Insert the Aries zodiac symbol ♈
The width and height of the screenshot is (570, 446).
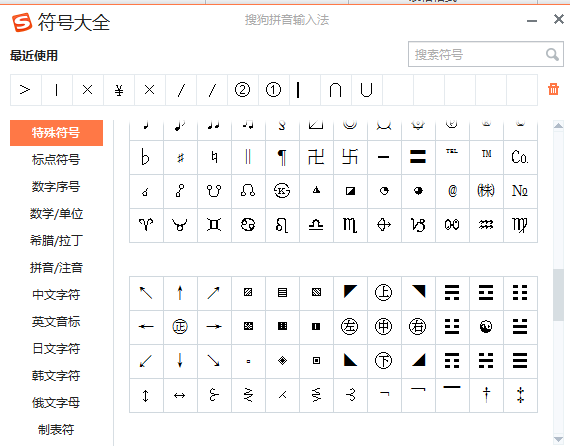coord(146,225)
